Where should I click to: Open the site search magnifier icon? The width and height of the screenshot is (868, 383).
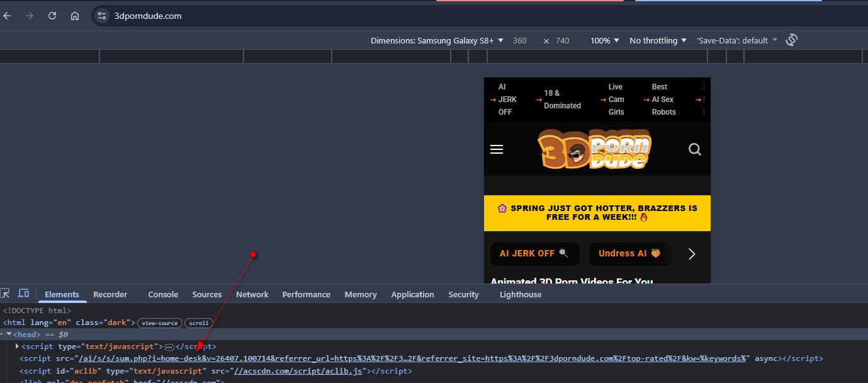click(x=695, y=149)
